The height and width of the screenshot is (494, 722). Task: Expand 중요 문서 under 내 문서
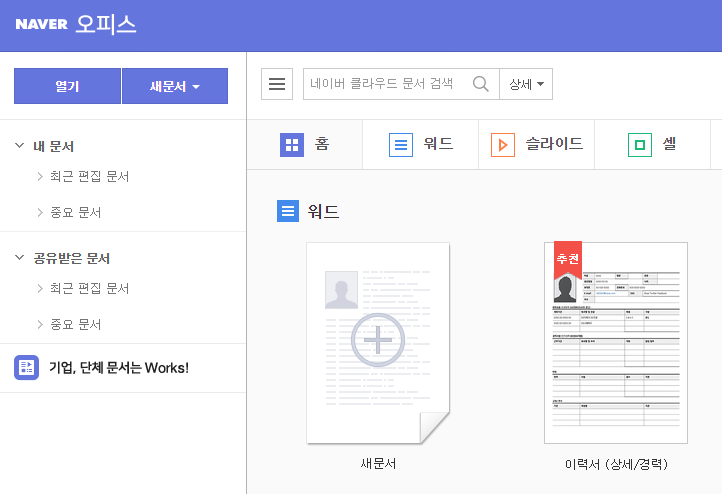tap(40, 212)
